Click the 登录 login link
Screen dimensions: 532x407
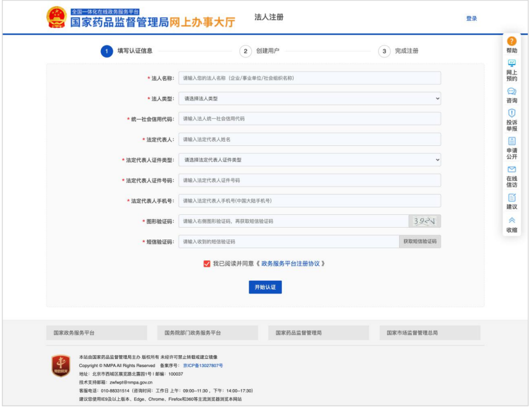pos(470,19)
